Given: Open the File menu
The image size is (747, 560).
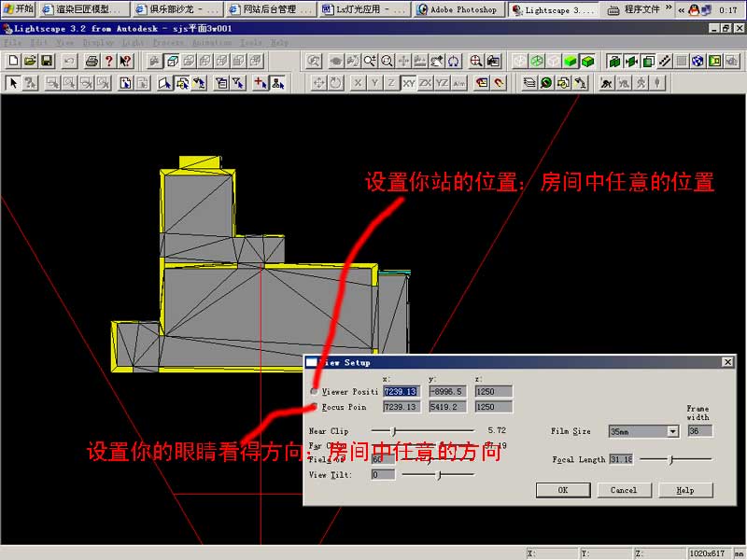Looking at the screenshot, I should click(12, 42).
